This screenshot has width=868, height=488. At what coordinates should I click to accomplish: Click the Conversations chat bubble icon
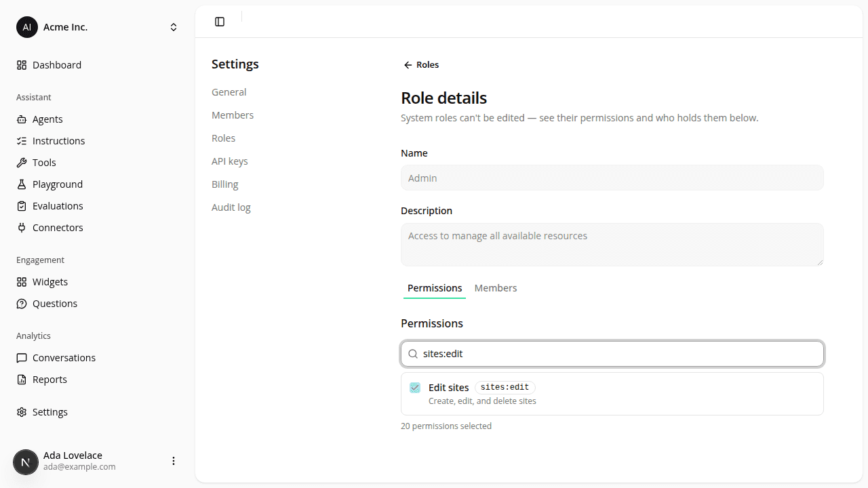click(x=22, y=358)
